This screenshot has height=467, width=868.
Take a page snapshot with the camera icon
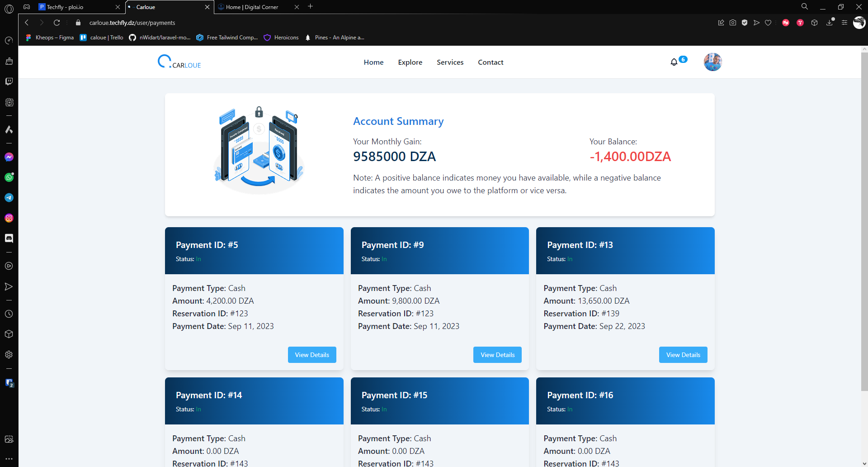point(733,23)
